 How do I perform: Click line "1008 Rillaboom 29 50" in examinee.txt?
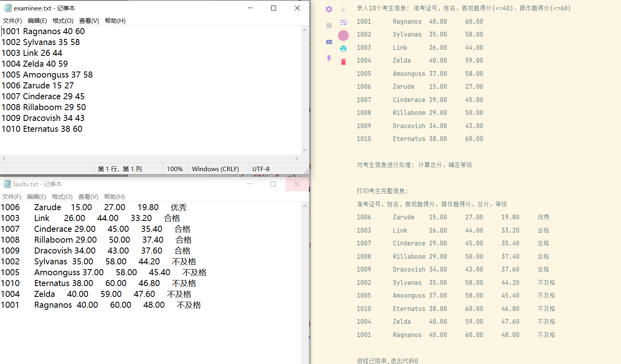pos(44,107)
